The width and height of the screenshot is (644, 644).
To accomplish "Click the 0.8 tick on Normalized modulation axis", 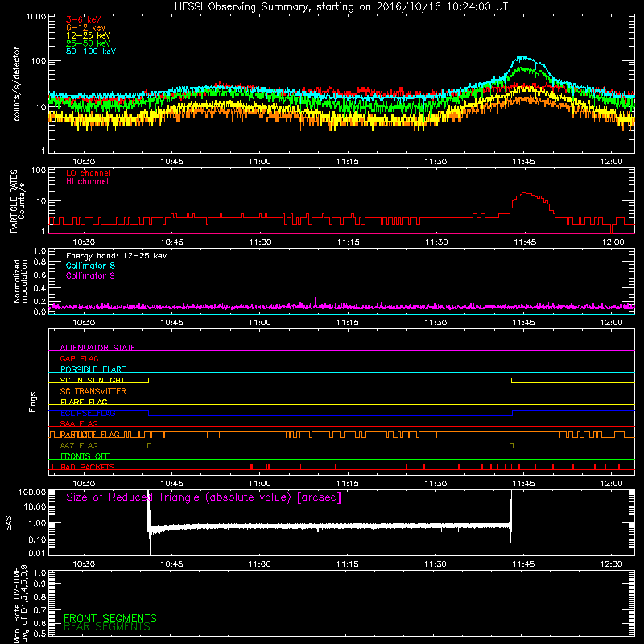I will click(x=39, y=262).
